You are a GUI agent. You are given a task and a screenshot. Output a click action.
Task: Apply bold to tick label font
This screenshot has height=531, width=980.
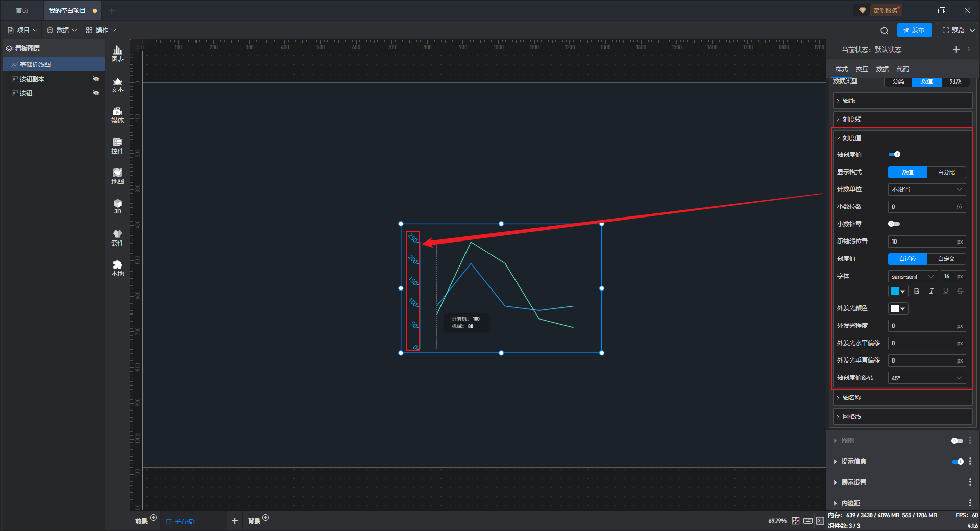(917, 291)
